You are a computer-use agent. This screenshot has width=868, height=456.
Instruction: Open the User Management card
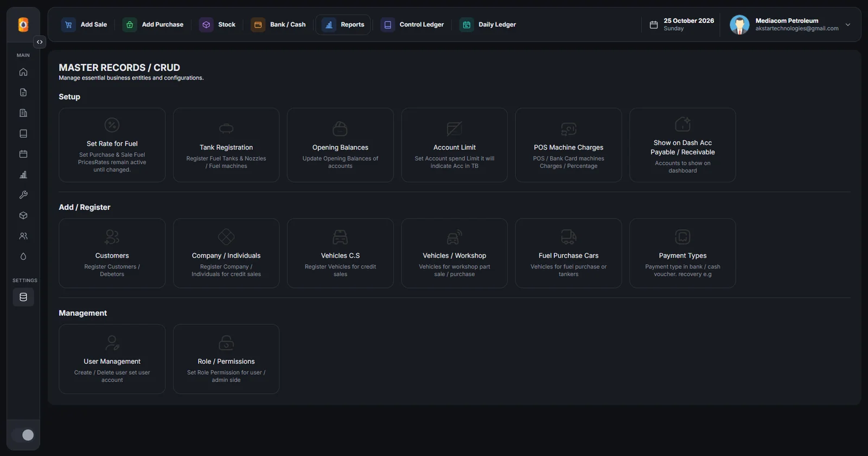(112, 359)
